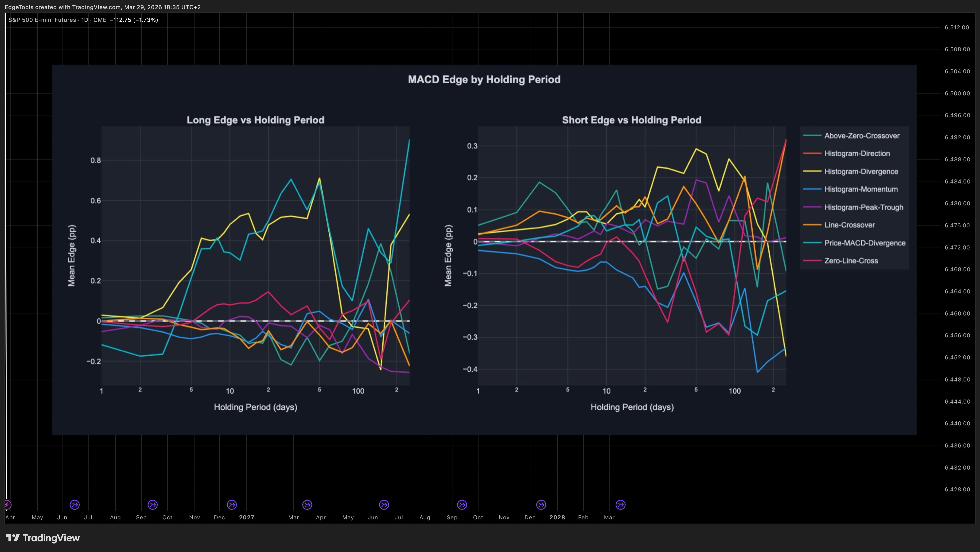980x552 pixels.
Task: Click the TradingView logo at the bottom
Action: 43,538
